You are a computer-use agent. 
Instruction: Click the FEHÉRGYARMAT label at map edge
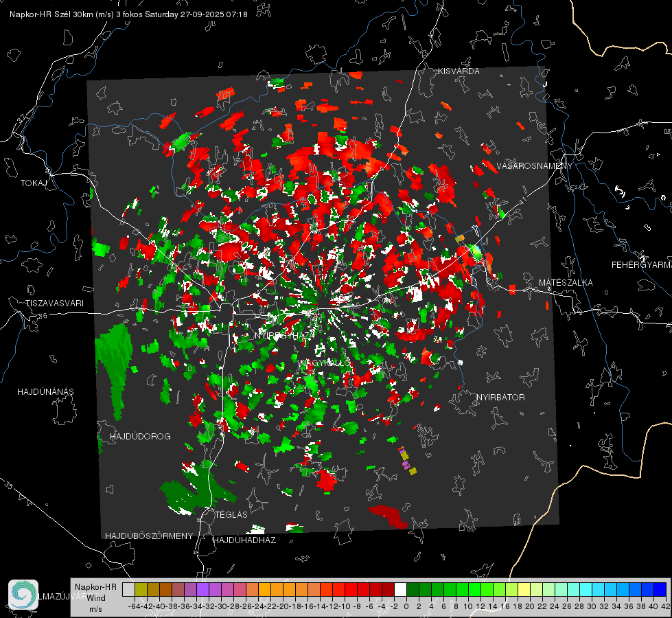(641, 265)
